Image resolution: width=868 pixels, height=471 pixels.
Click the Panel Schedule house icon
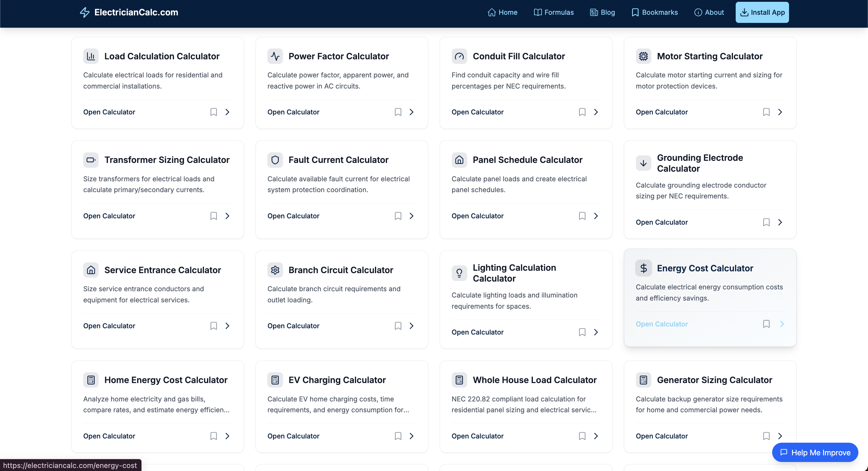[459, 160]
